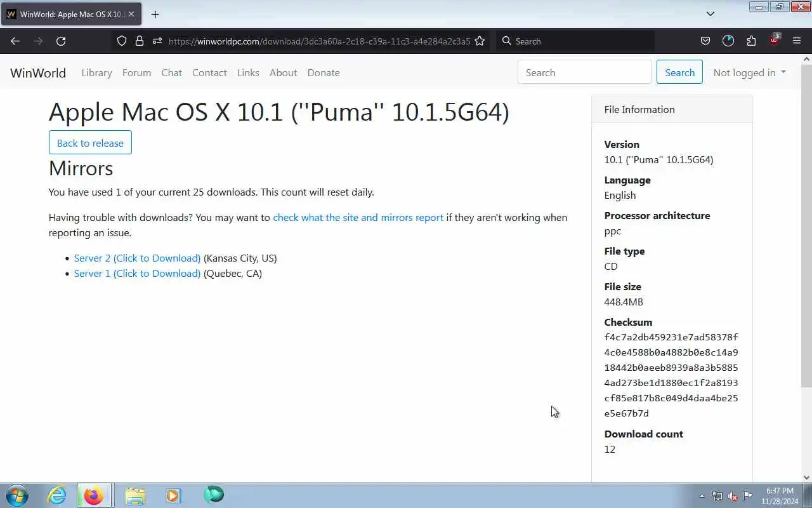Open the Donate nav item
This screenshot has width=812, height=508.
(324, 72)
